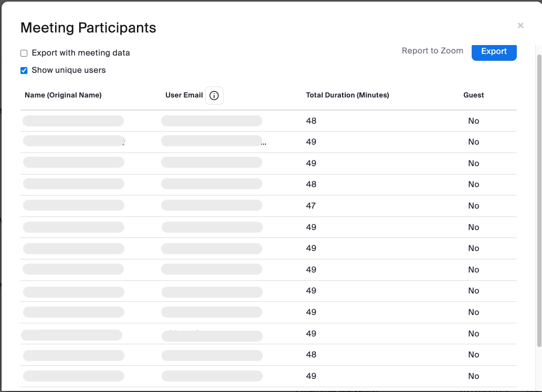Uncheck the Show unique users checkbox
This screenshot has width=542, height=392.
(24, 70)
